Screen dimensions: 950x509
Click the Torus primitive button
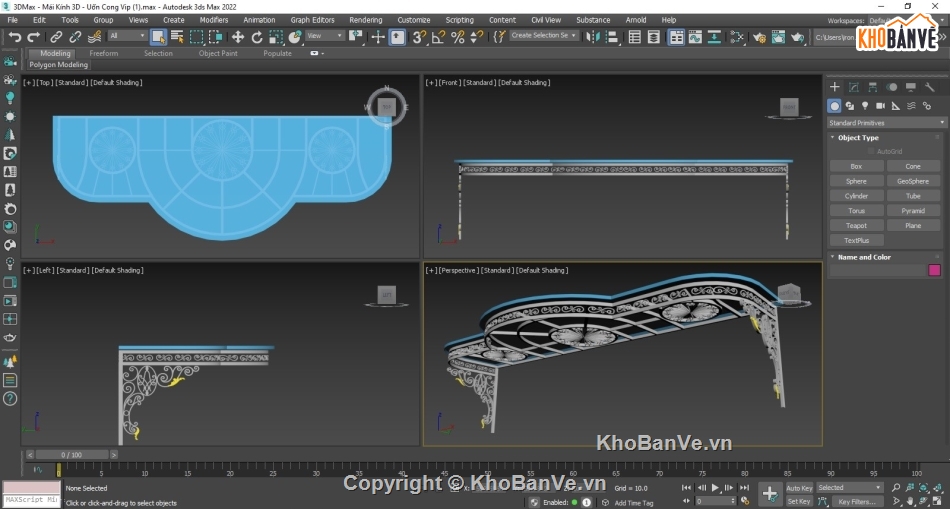tap(856, 211)
